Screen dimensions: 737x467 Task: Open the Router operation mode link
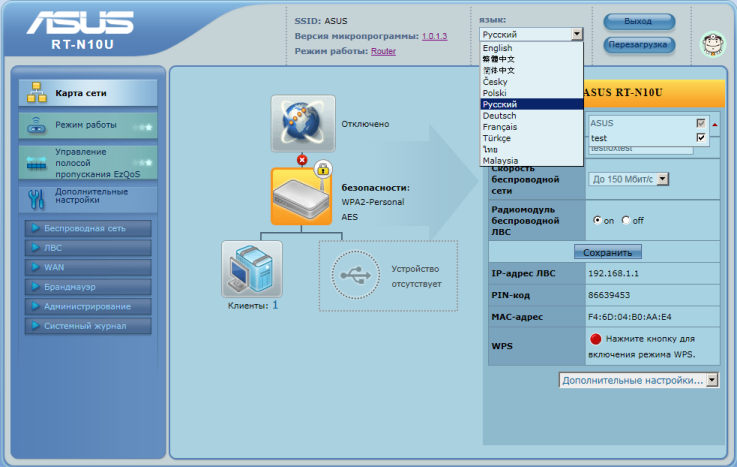pyautogui.click(x=383, y=51)
